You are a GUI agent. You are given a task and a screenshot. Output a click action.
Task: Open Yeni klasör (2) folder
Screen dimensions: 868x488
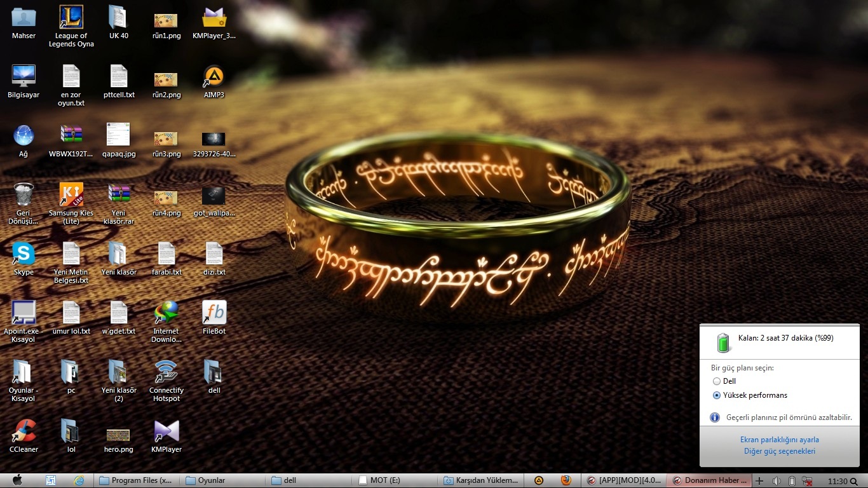point(119,381)
